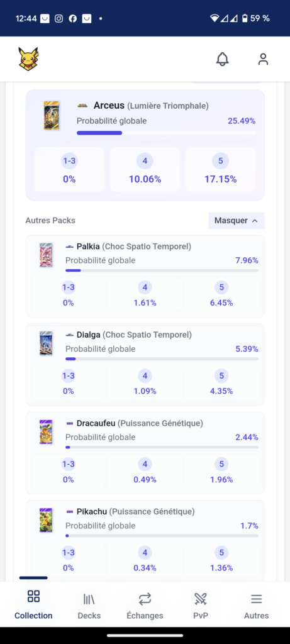Tap the Arceus booster pack thumbnail

click(x=52, y=116)
